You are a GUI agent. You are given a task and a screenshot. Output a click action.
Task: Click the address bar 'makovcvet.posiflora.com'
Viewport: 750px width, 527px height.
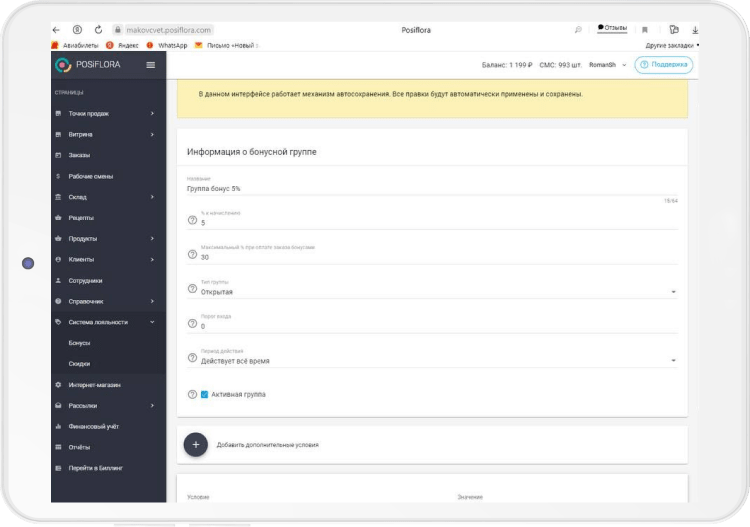[168, 30]
